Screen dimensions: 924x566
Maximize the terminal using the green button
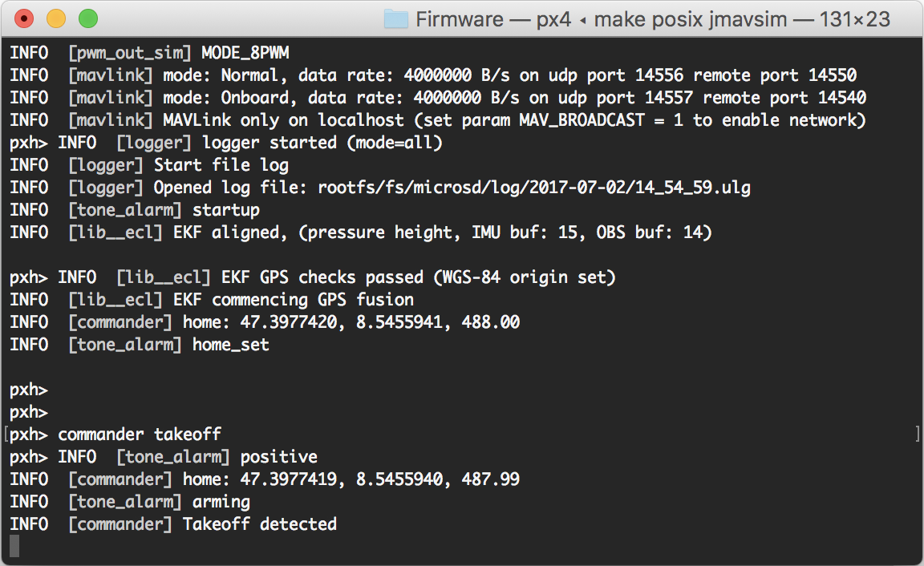point(87,18)
